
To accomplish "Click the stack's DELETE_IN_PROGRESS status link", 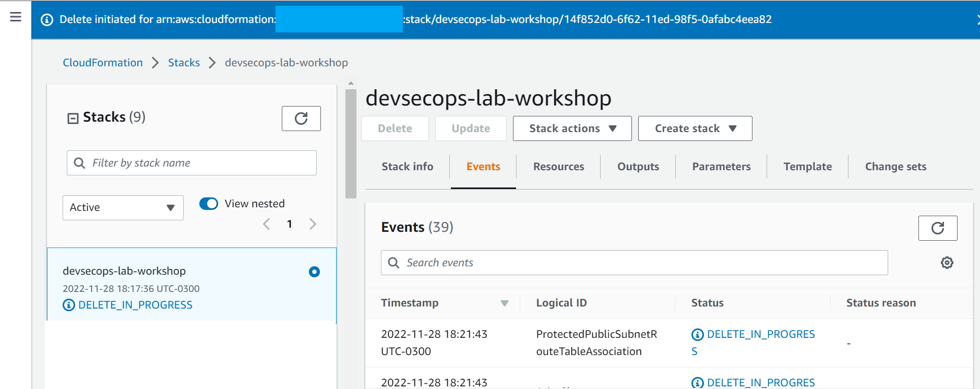I will (x=135, y=305).
